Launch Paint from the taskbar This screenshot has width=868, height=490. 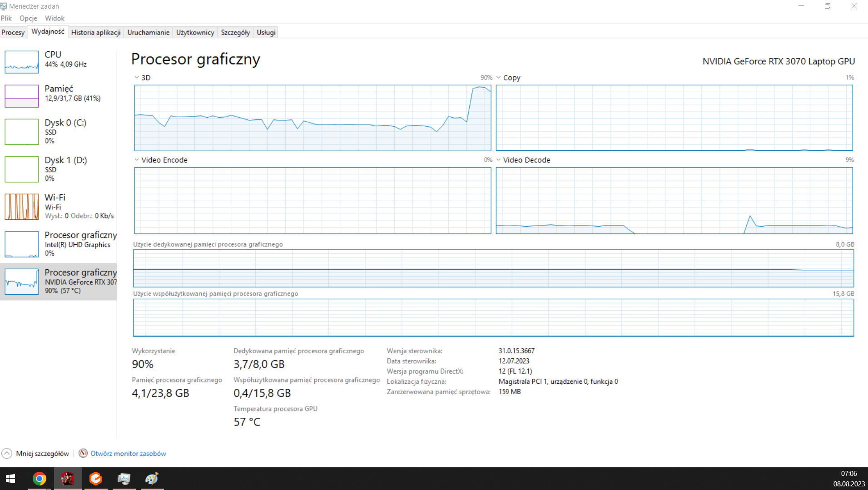[x=152, y=479]
